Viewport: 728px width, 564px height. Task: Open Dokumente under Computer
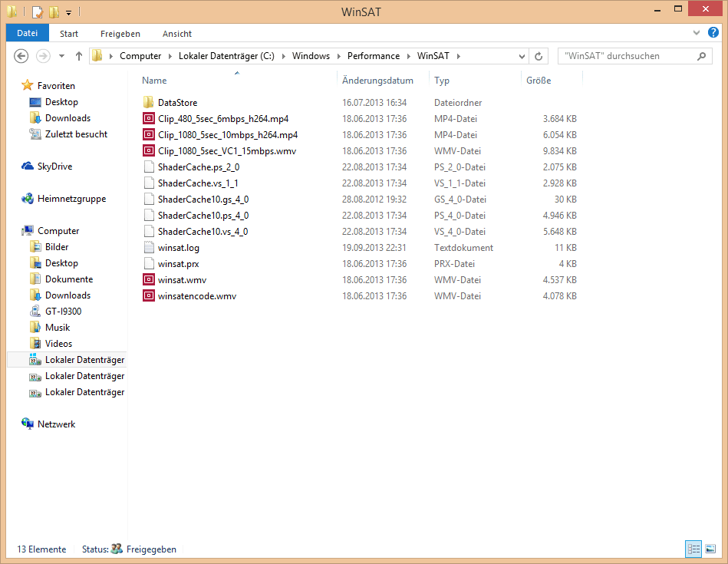(x=69, y=279)
